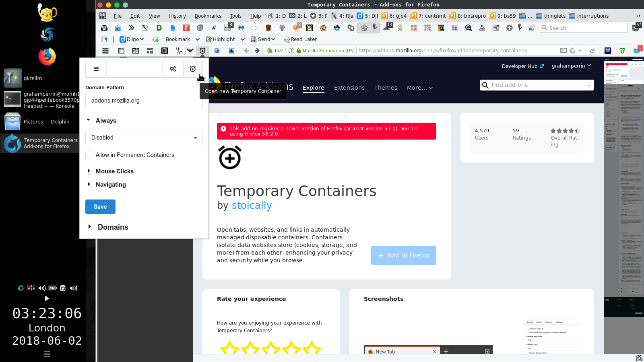Switch to the Themes tab on the add-ons site
Image resolution: width=644 pixels, height=362 pixels.
point(386,88)
